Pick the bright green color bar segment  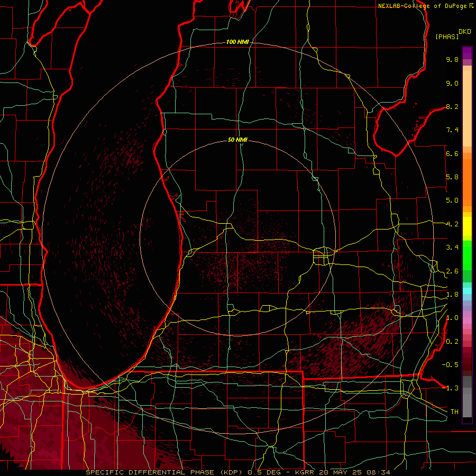[x=467, y=255]
